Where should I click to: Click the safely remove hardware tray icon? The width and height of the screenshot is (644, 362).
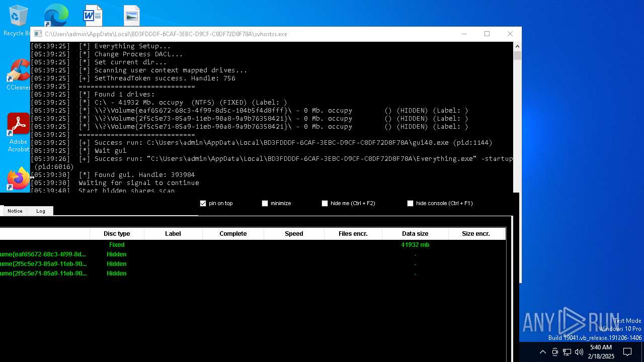pos(555,352)
